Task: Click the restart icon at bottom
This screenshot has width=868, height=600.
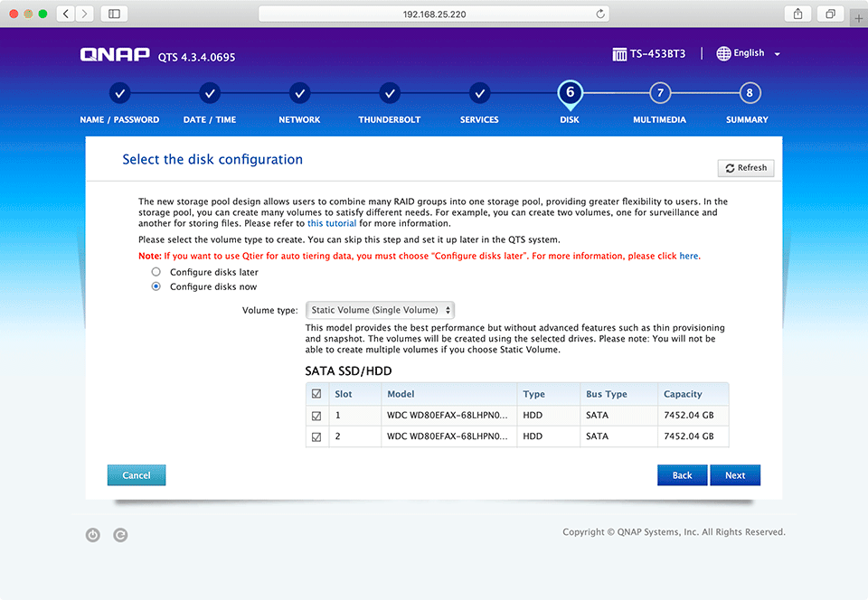Action: pyautogui.click(x=120, y=535)
